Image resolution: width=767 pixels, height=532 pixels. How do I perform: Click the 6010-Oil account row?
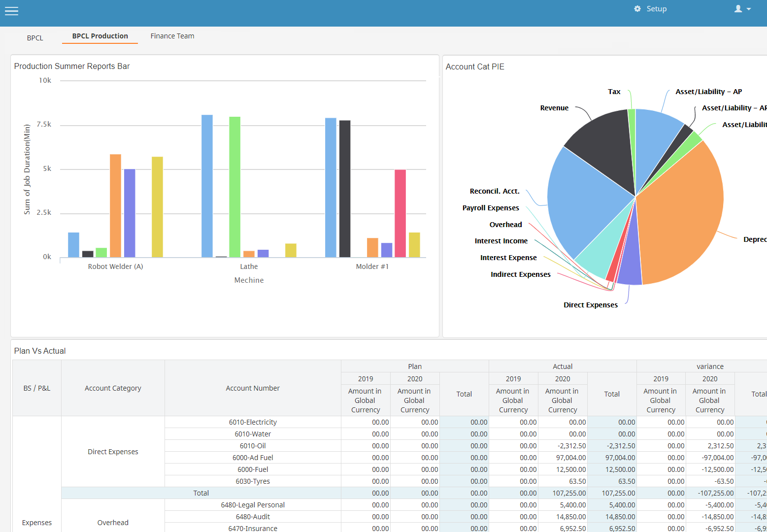[x=253, y=446]
